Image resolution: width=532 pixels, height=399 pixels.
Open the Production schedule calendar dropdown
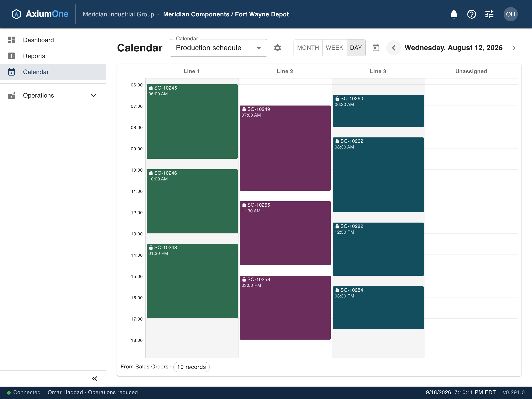[218, 48]
